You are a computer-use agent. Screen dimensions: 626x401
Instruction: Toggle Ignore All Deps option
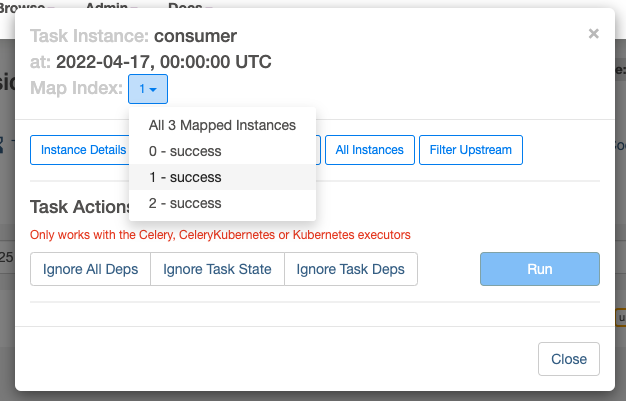[90, 269]
